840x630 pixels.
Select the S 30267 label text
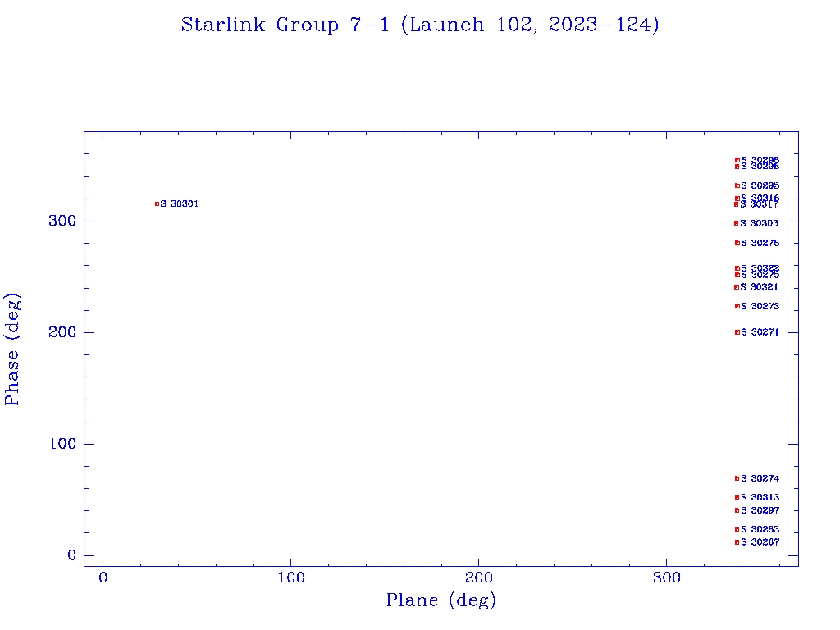pyautogui.click(x=760, y=542)
